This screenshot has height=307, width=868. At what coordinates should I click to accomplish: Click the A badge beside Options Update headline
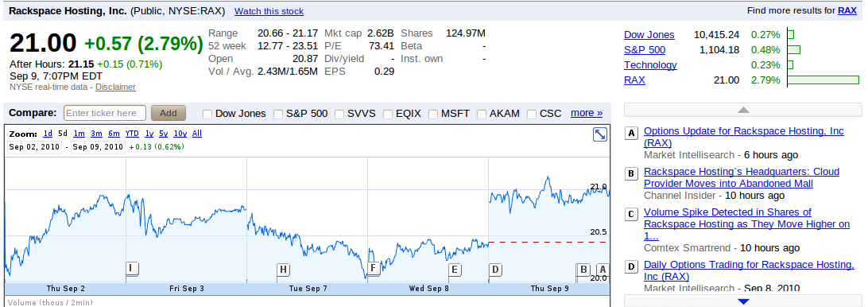click(631, 134)
